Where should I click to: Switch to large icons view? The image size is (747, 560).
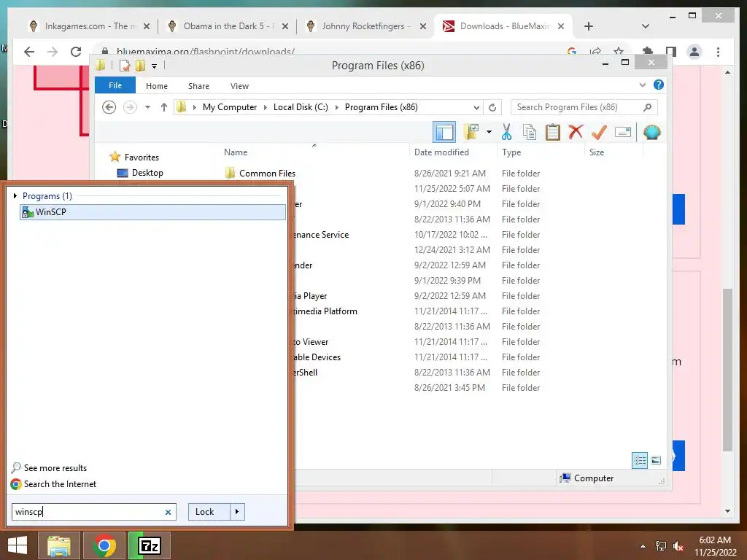[x=656, y=460]
